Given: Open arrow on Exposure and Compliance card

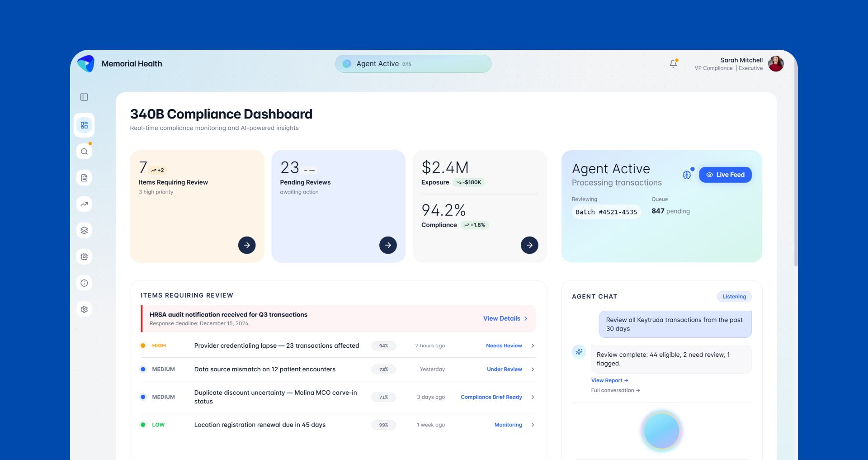Looking at the screenshot, I should tap(529, 245).
